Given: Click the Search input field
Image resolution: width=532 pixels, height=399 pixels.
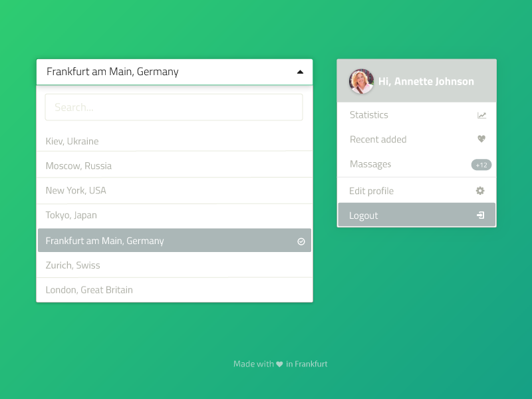Looking at the screenshot, I should [173, 107].
